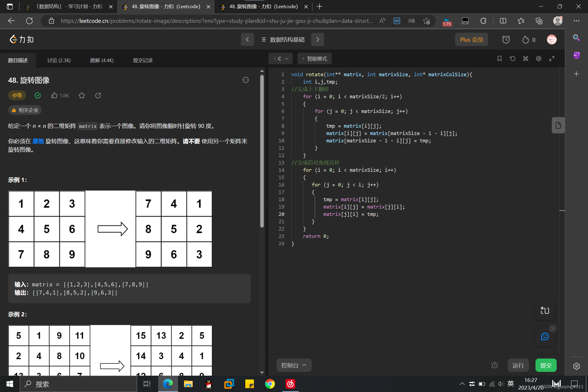588x392 pixels.
Task: Favorite the problem with star icon
Action: click(82, 95)
